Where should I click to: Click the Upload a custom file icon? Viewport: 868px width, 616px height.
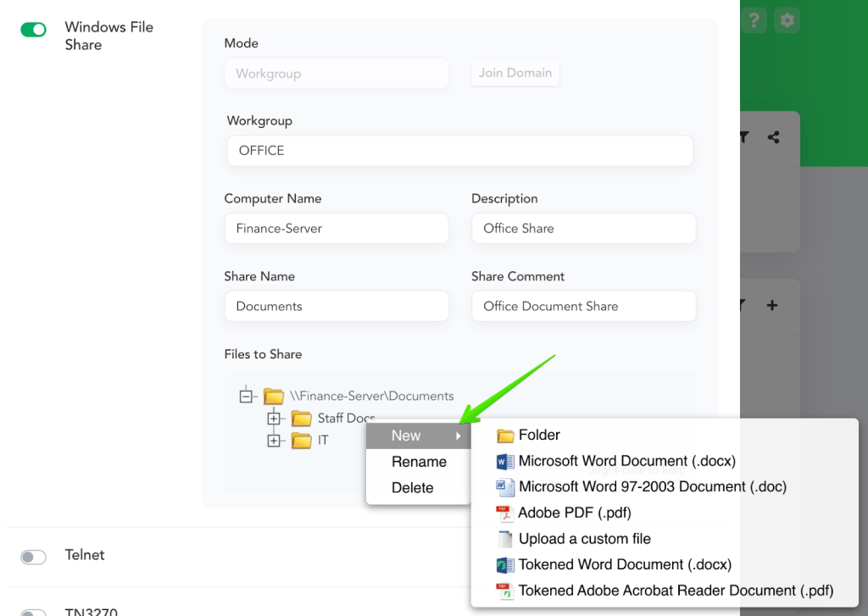coord(505,539)
